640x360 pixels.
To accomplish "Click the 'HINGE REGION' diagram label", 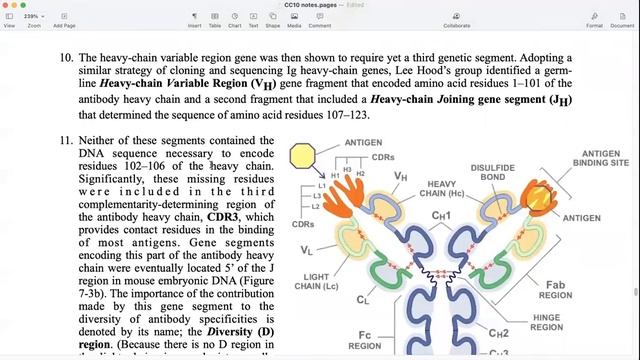I will [x=547, y=322].
